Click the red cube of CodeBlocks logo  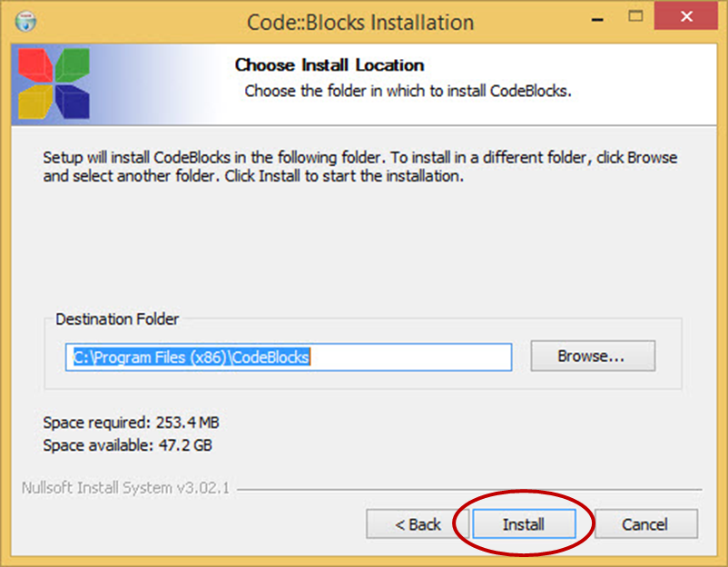tap(36, 65)
